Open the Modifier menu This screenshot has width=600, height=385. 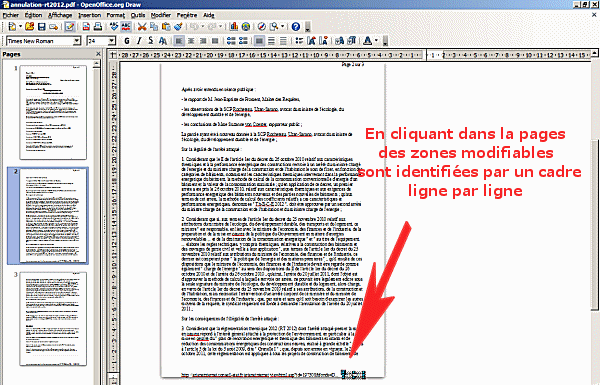point(161,15)
